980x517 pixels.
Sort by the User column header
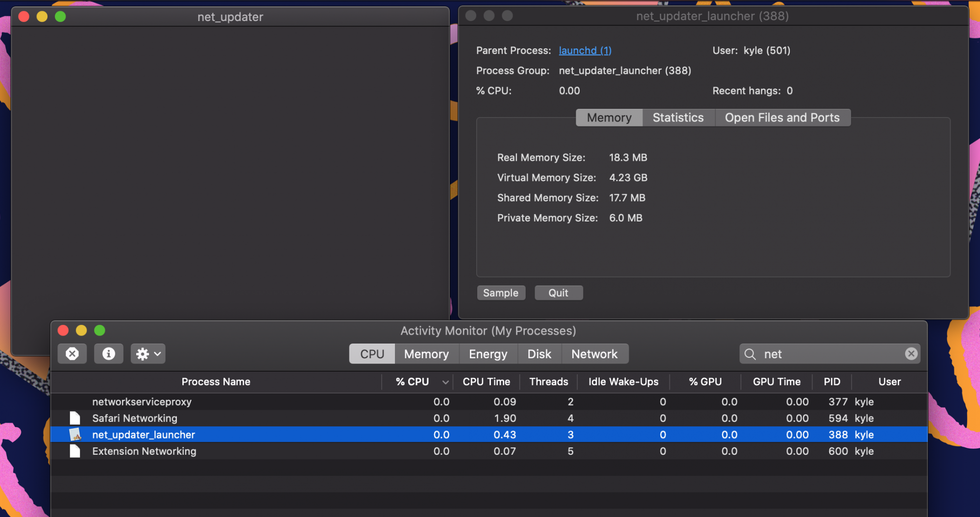pos(889,382)
